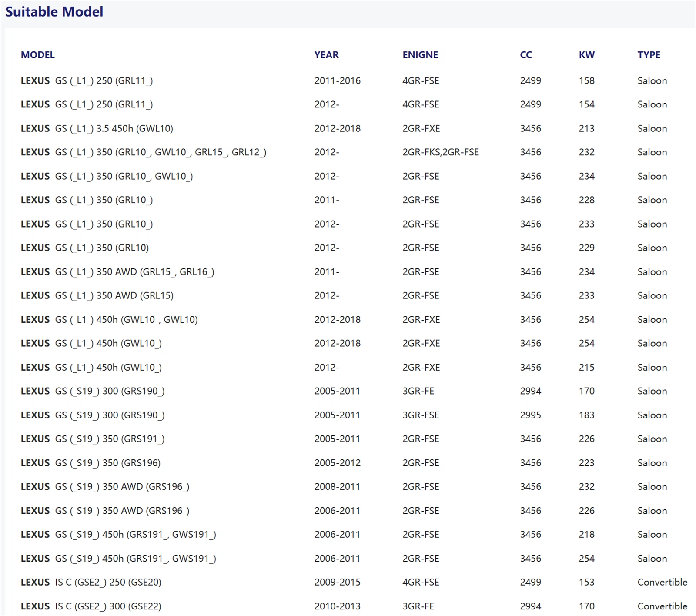The height and width of the screenshot is (616, 696).
Task: Click the KW value 213
Action: [x=586, y=128]
